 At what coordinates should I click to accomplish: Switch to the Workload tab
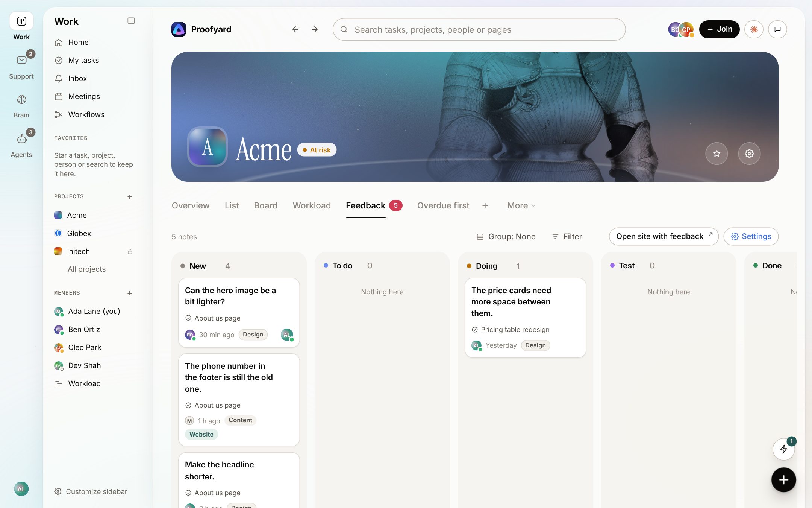coord(312,206)
